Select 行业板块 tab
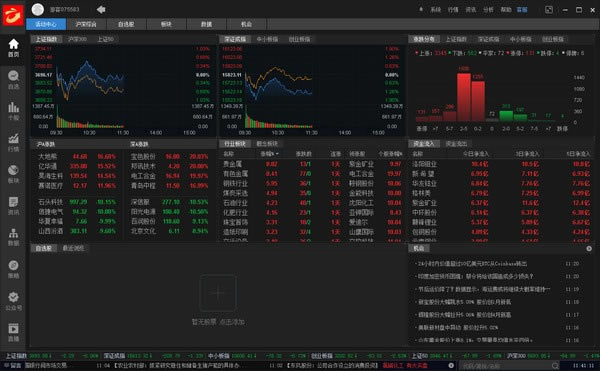Screen dimensions: 600x371 (x=235, y=144)
